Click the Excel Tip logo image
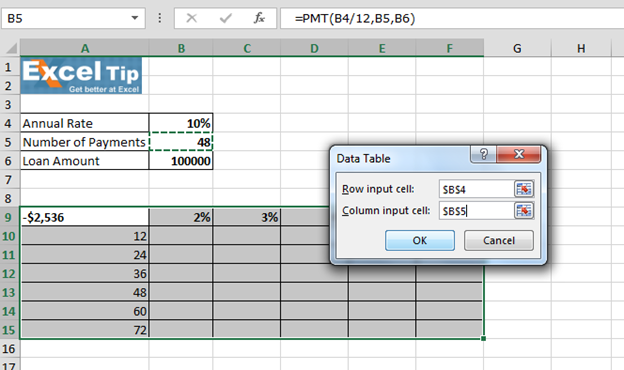This screenshot has height=370, width=624. tap(81, 76)
